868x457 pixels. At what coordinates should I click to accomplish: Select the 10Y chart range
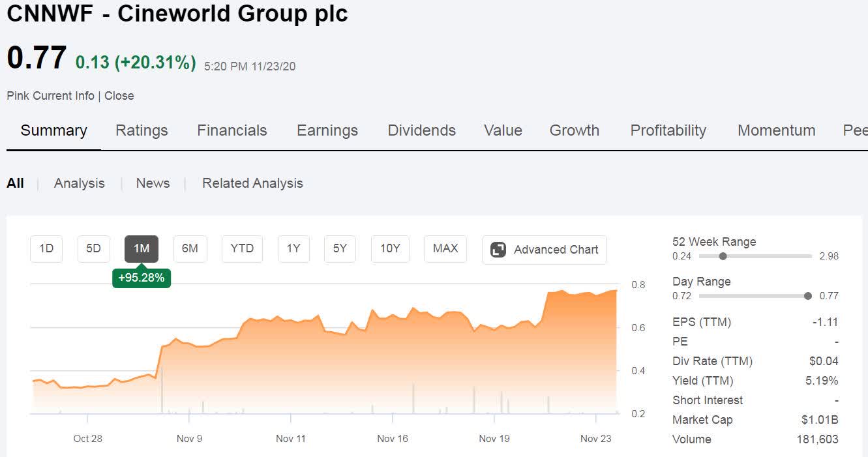(390, 249)
